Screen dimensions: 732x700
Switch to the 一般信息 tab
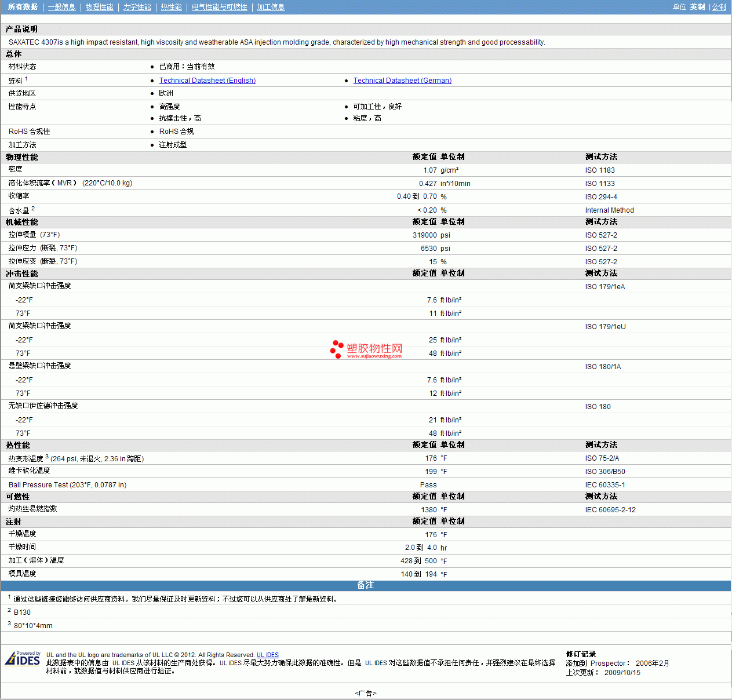[61, 7]
